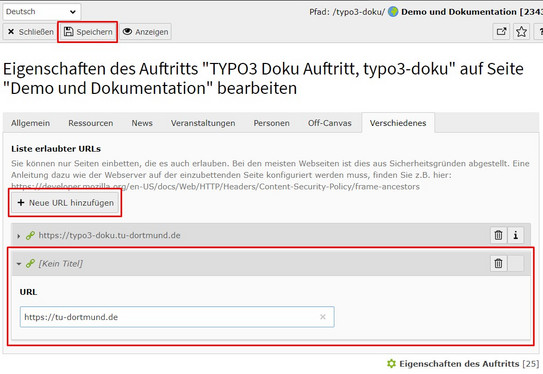
Task: Open record in new window icon
Action: (x=501, y=32)
